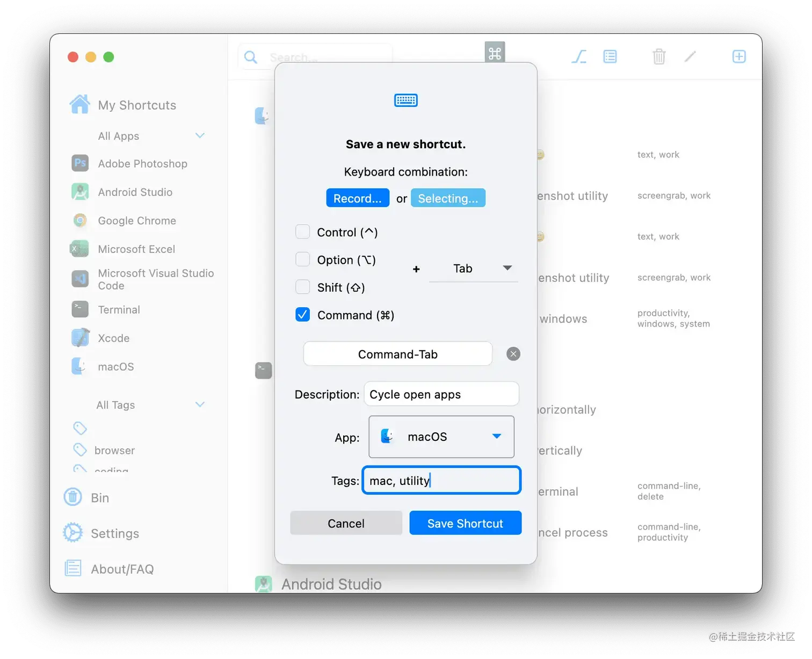Uncheck the Command modifier checkbox
812x659 pixels.
tap(303, 315)
